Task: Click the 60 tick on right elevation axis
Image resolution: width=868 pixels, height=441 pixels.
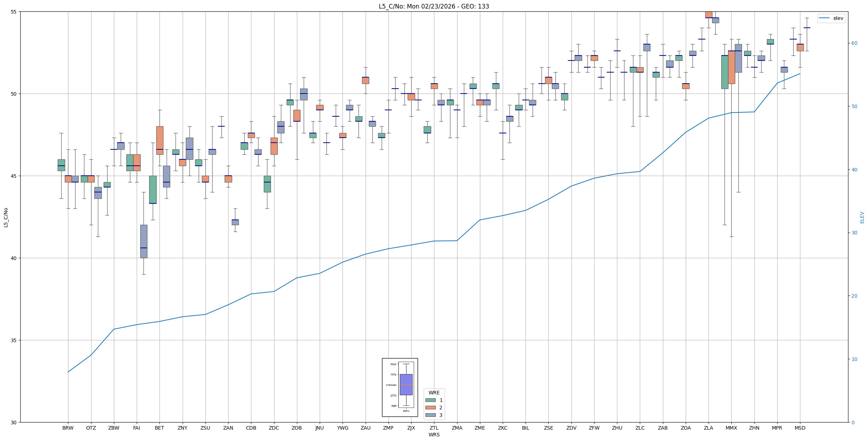Action: point(854,43)
